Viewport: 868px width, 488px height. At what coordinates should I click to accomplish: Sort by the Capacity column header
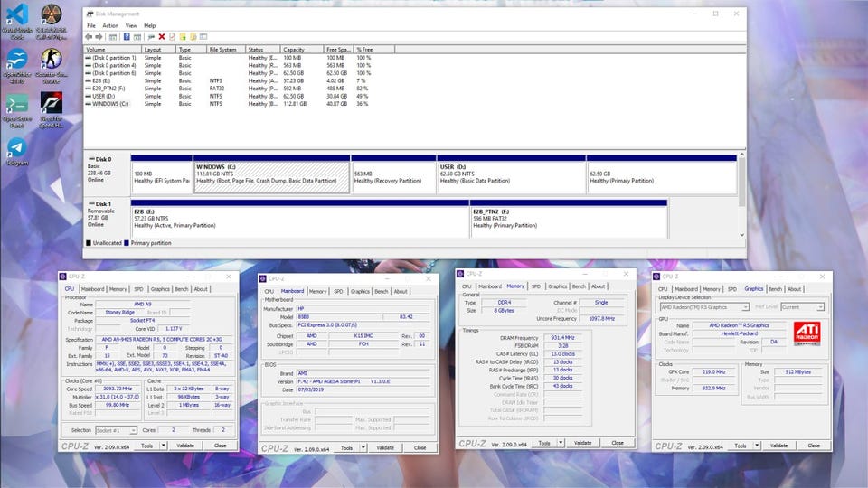tap(302, 49)
